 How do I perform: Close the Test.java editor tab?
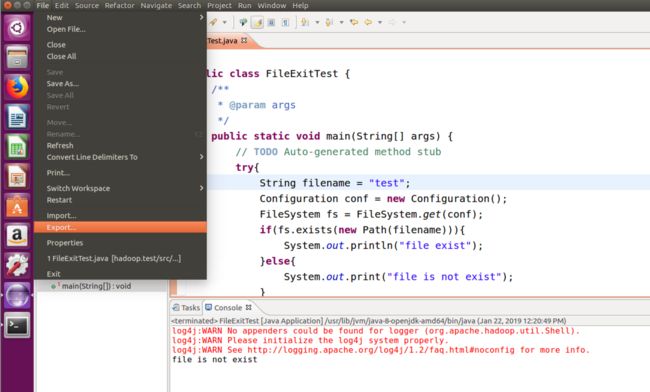244,40
